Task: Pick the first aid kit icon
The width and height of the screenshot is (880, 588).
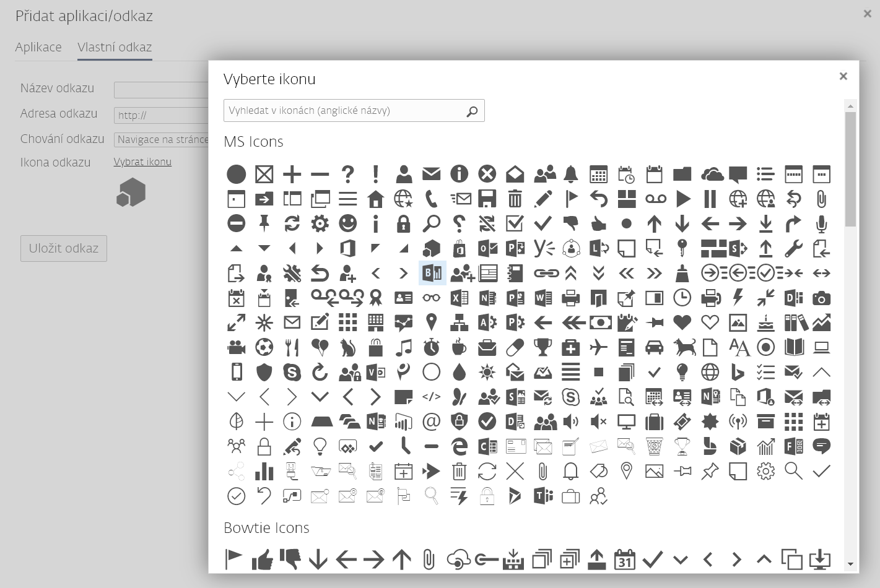Action: click(570, 347)
